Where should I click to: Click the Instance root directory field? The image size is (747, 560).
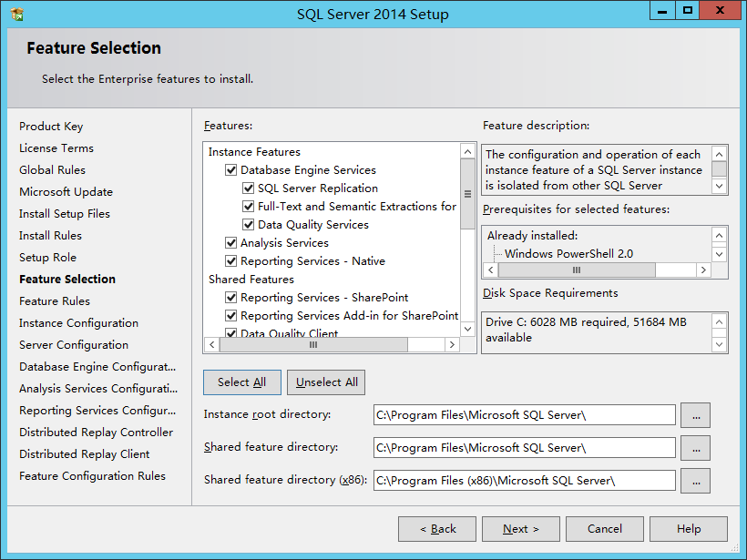[x=525, y=414]
